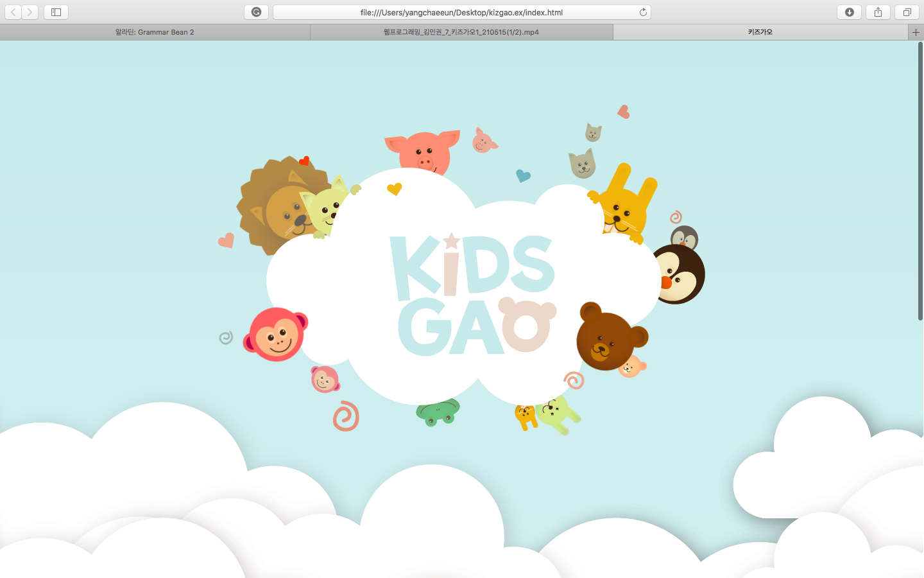Click the small gray penguin

click(685, 237)
